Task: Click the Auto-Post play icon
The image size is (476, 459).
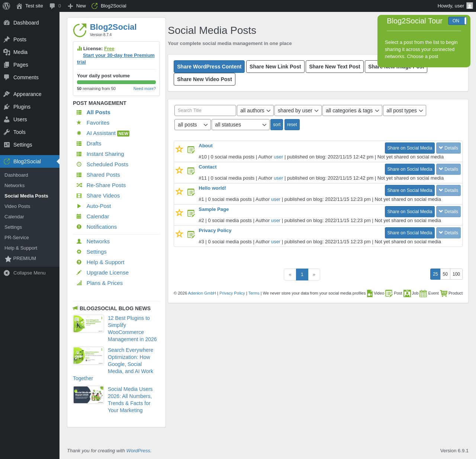Action: click(x=79, y=206)
